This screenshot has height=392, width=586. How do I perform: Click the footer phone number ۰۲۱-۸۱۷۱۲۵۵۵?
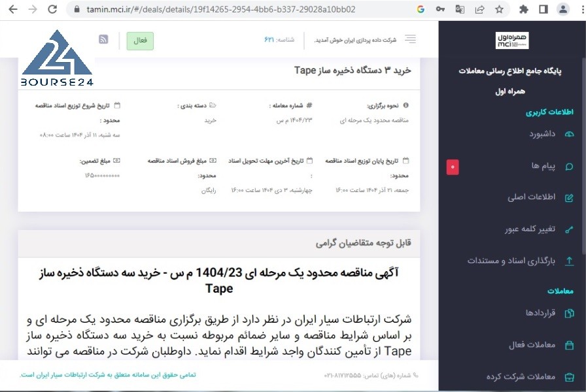pos(343,375)
